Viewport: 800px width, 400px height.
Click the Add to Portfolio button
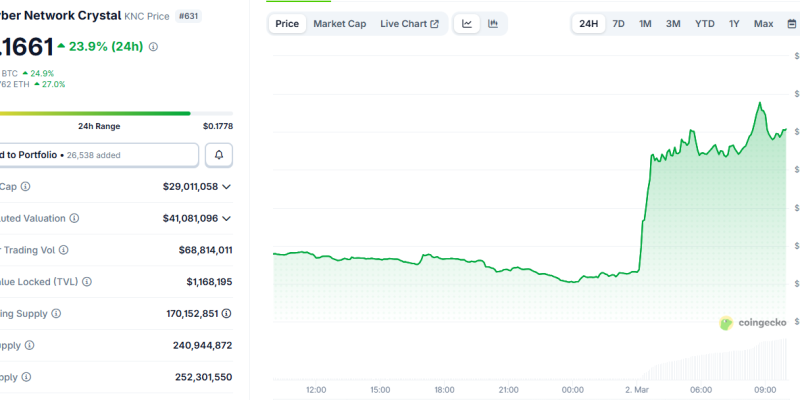point(98,155)
